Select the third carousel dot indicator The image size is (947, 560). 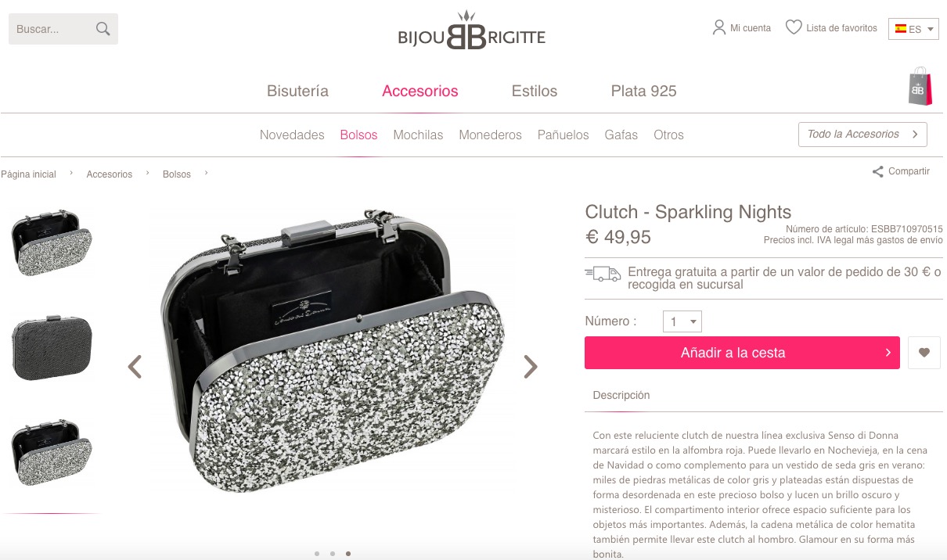[348, 554]
